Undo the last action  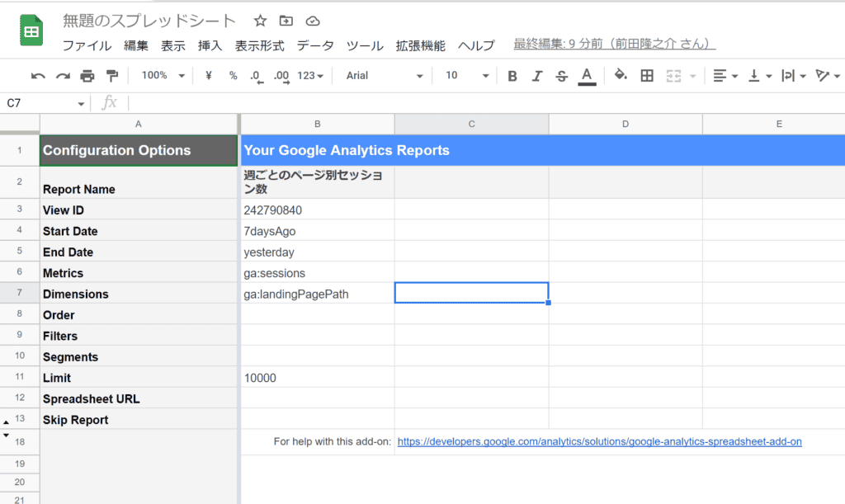point(38,76)
